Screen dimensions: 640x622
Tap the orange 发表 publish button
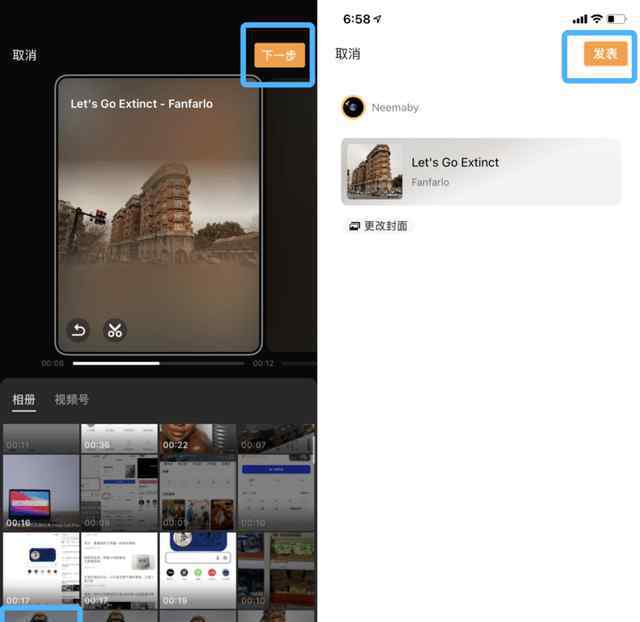pyautogui.click(x=605, y=53)
